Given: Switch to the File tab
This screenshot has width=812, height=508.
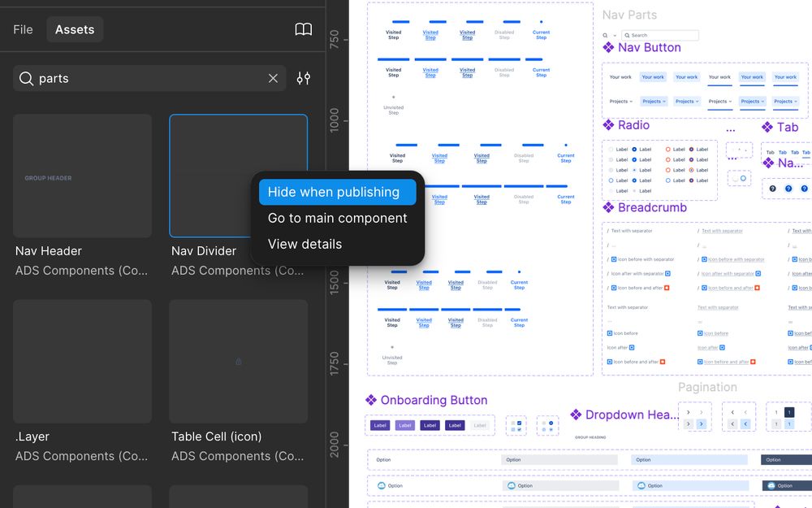Looking at the screenshot, I should coord(23,29).
